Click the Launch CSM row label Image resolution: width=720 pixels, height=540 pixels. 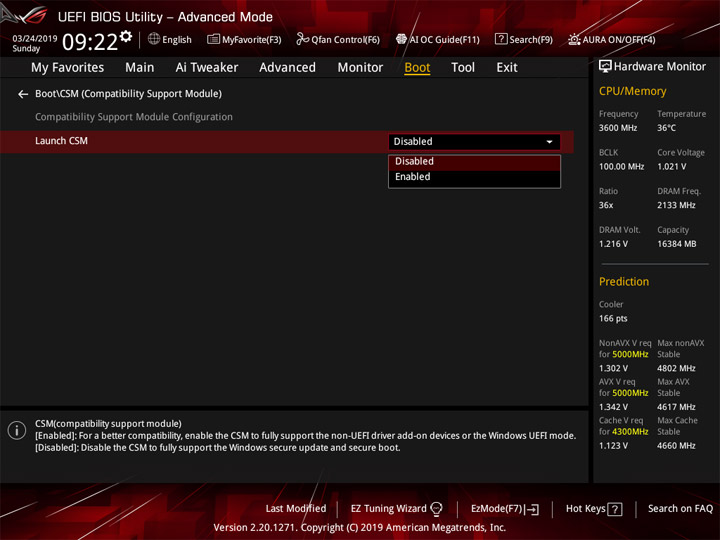[61, 141]
